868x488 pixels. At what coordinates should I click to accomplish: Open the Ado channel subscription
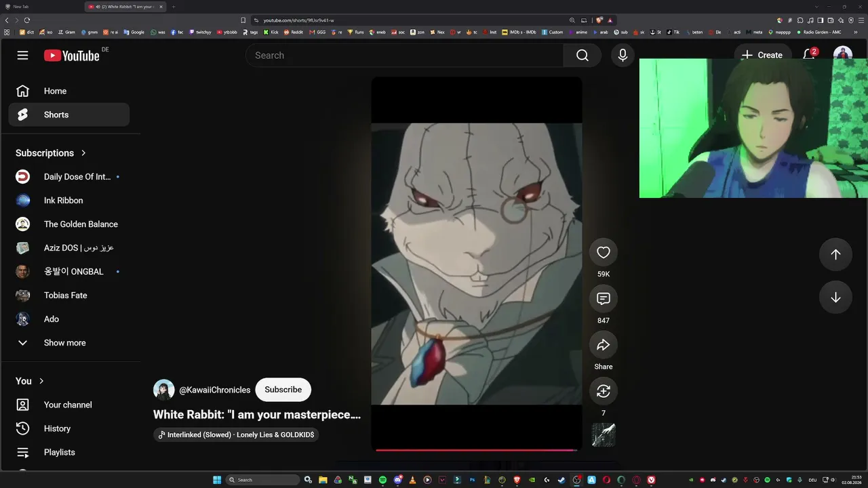68,319
